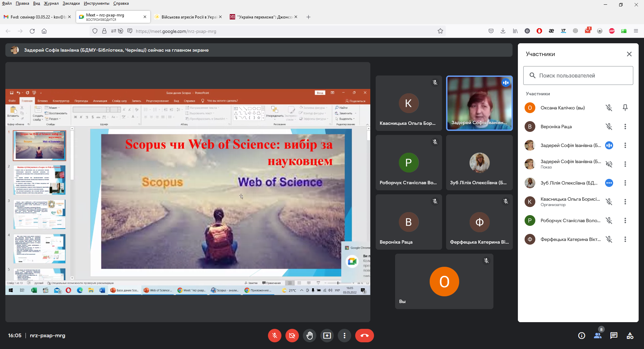644x349 pixels.
Task: Open the Файл menu
Action: 7,3
